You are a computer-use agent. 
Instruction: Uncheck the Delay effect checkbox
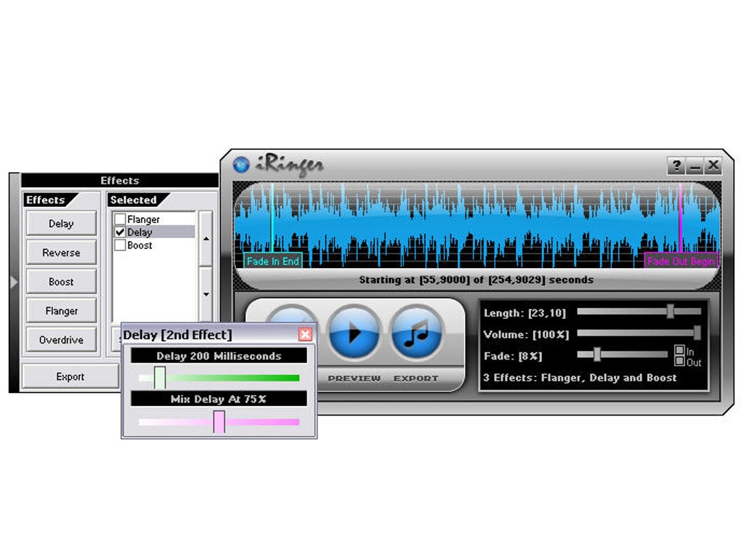pyautogui.click(x=120, y=232)
